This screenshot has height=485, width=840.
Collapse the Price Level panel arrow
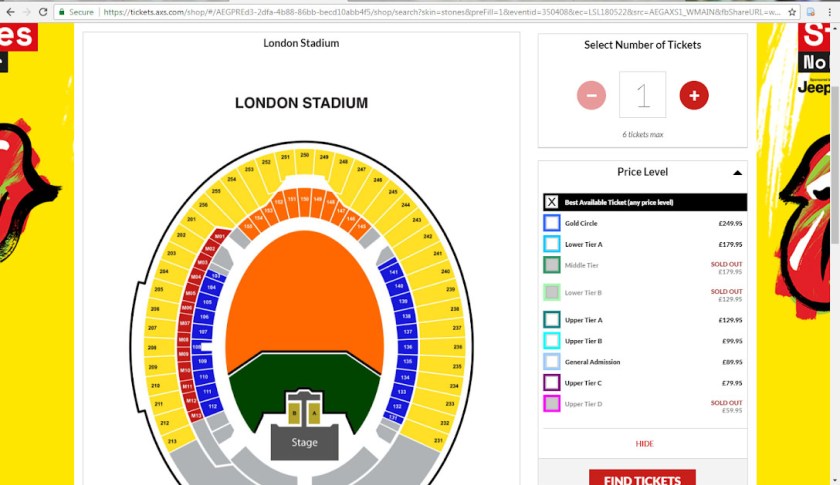coord(737,172)
